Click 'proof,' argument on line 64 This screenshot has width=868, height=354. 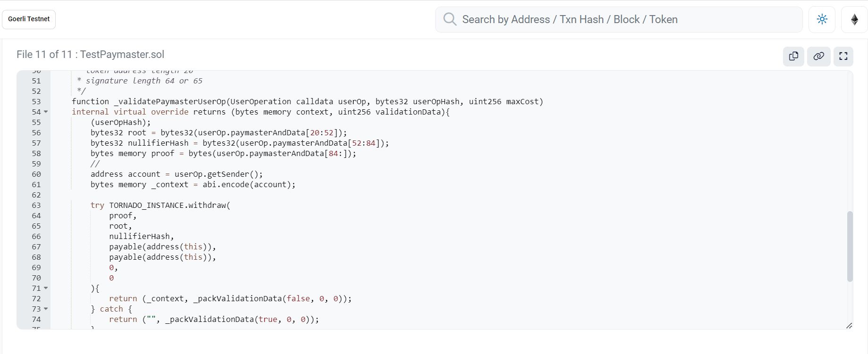click(123, 215)
